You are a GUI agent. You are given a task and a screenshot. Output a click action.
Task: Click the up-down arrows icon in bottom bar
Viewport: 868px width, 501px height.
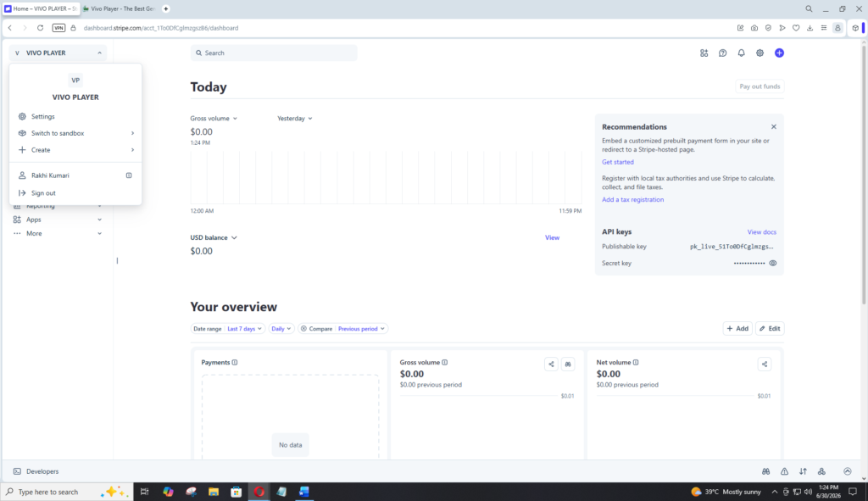click(x=803, y=471)
